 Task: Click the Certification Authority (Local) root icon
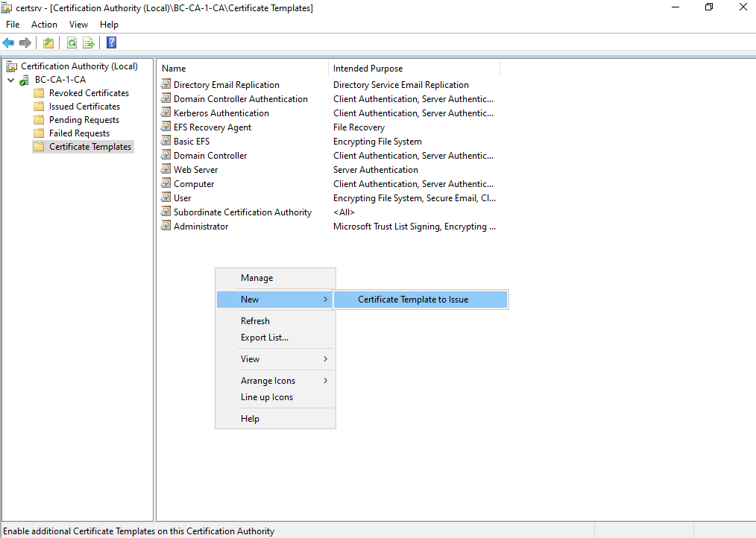pyautogui.click(x=12, y=66)
